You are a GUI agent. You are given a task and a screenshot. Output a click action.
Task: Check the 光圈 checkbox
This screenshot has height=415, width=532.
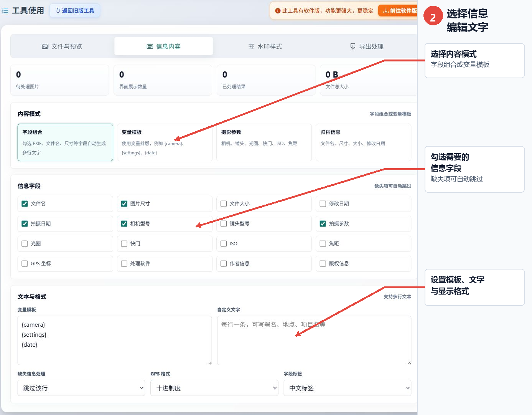25,244
